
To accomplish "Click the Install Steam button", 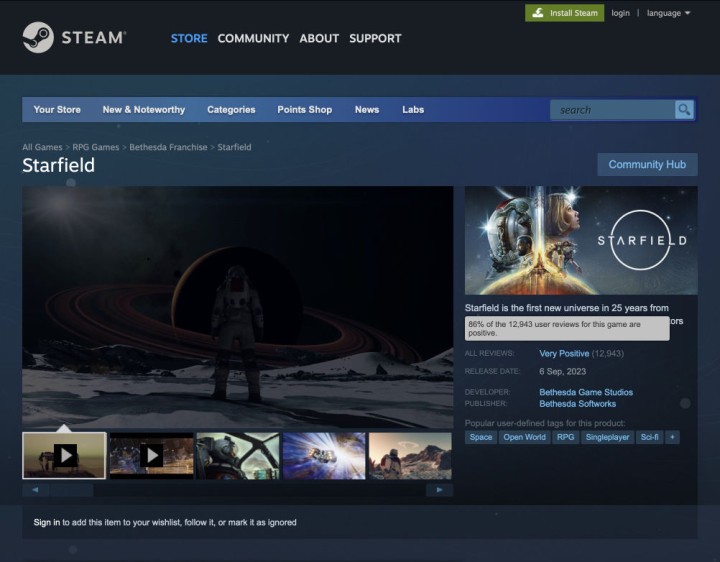I will point(564,13).
